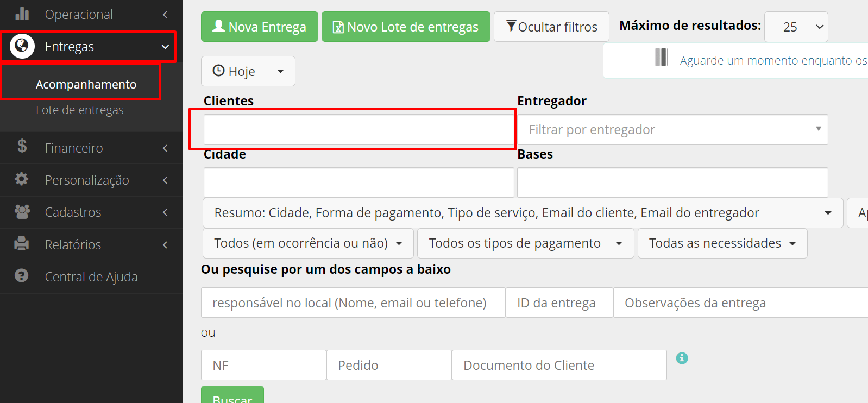Open the Resumo fields dropdown
868x403 pixels.
(523, 213)
